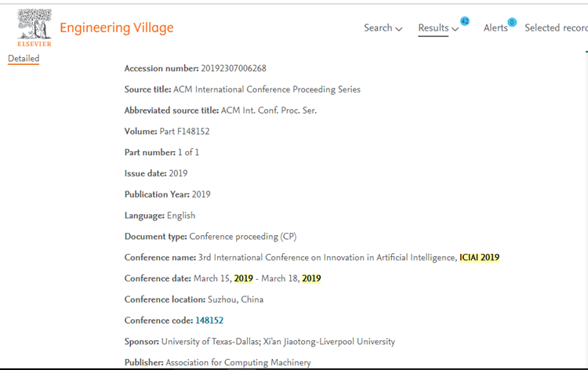Click the Issue date 2019 value

pos(178,173)
